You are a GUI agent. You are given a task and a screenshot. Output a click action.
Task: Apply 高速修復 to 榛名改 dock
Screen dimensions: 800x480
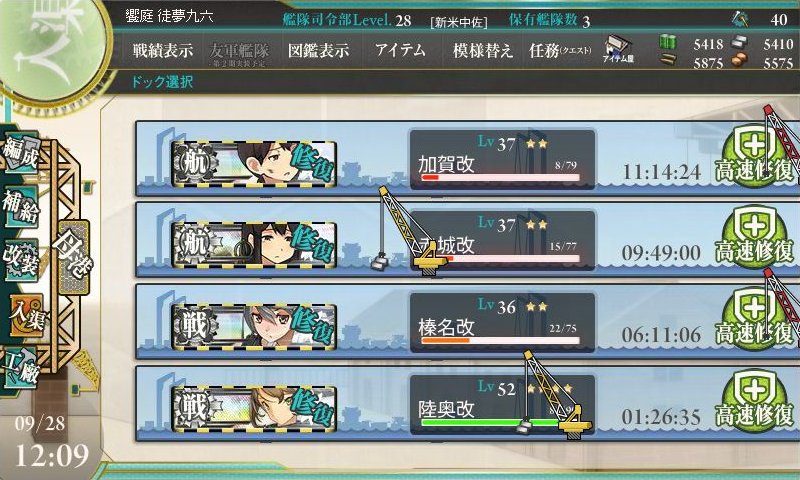tap(754, 320)
